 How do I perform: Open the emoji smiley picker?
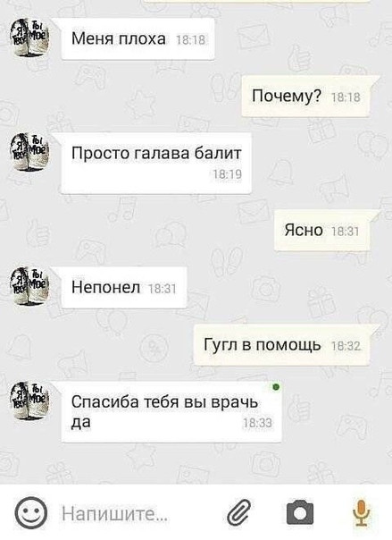point(31,513)
